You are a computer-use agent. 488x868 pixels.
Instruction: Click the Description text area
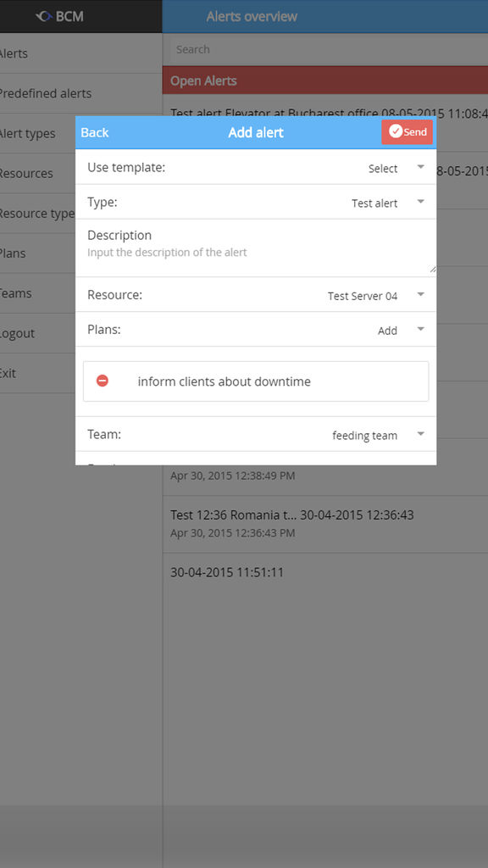256,248
